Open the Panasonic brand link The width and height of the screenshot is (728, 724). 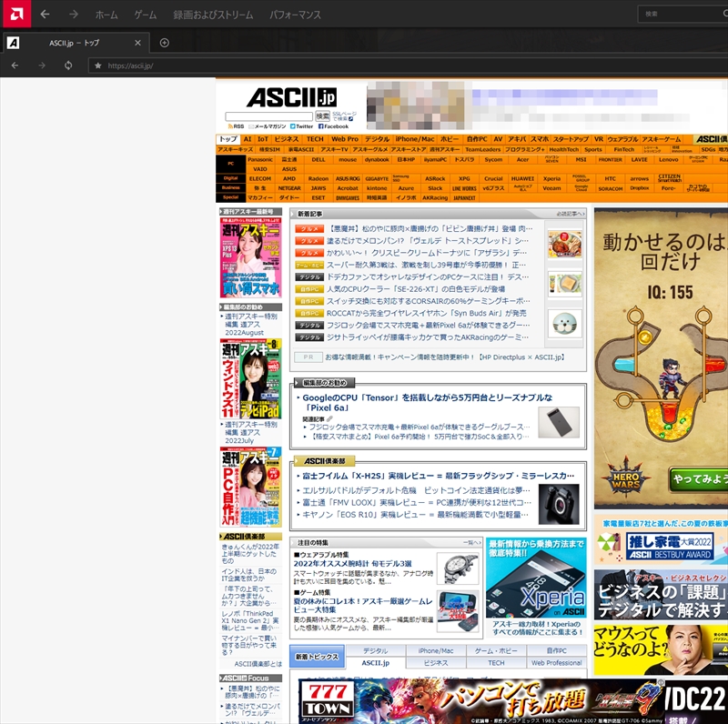pos(260,160)
